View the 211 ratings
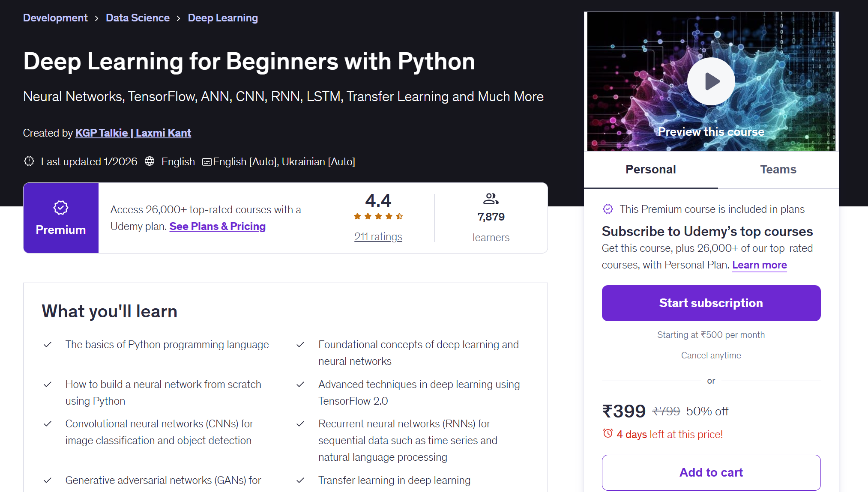This screenshot has height=492, width=868. click(x=378, y=236)
